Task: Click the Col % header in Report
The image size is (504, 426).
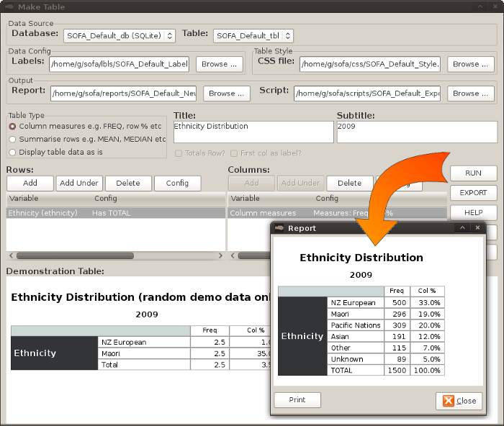Action: pos(427,291)
